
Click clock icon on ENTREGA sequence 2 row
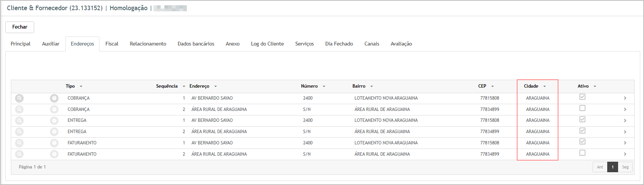(x=54, y=132)
